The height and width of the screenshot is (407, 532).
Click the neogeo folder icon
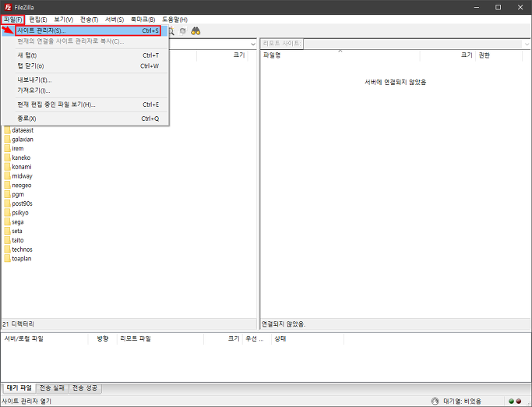[x=8, y=185]
